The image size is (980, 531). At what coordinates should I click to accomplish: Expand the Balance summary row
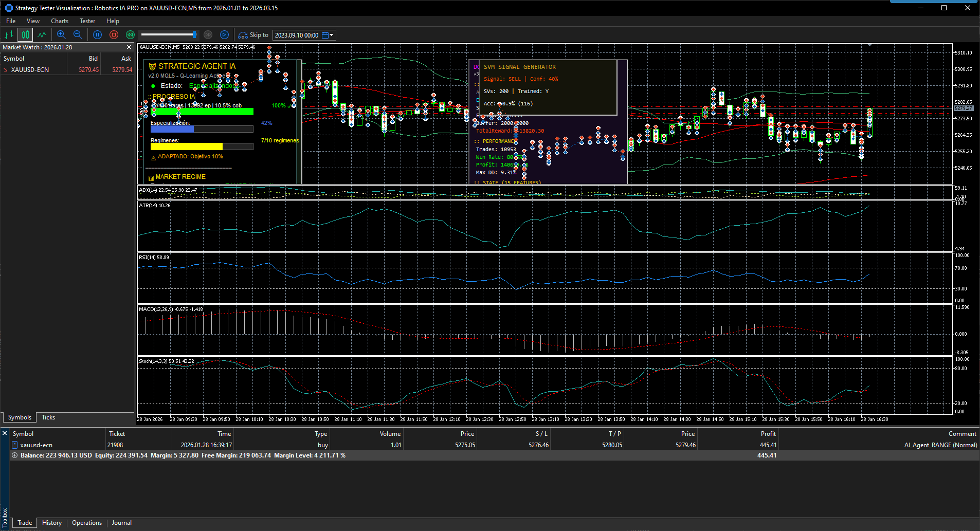tap(14, 455)
